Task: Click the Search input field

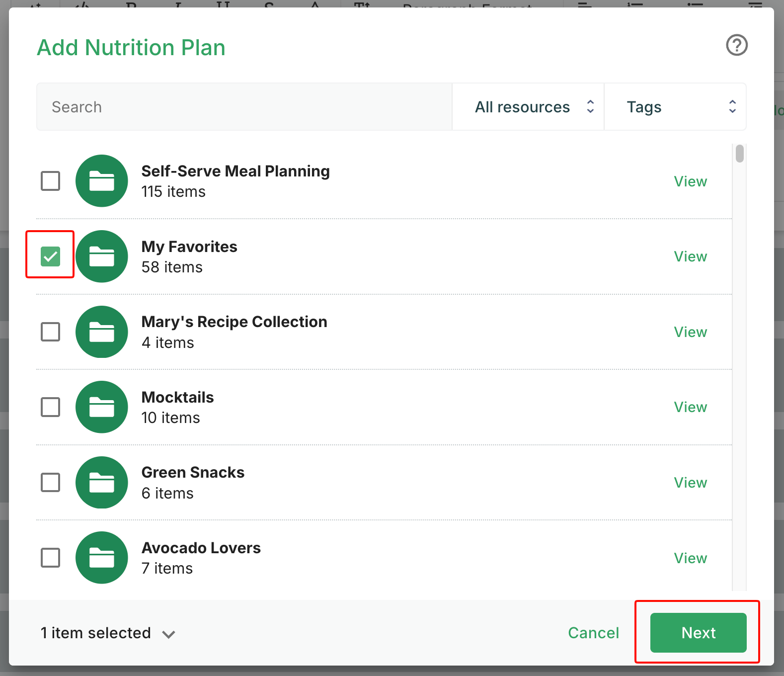Action: pyautogui.click(x=244, y=107)
